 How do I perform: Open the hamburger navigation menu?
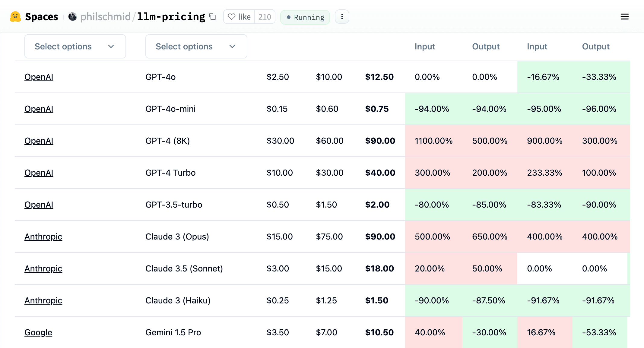pyautogui.click(x=624, y=17)
